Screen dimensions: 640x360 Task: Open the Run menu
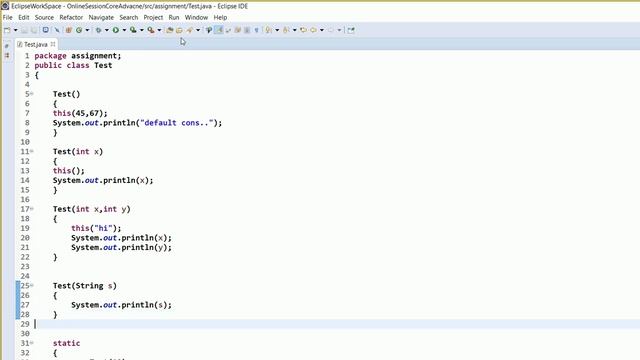(174, 18)
